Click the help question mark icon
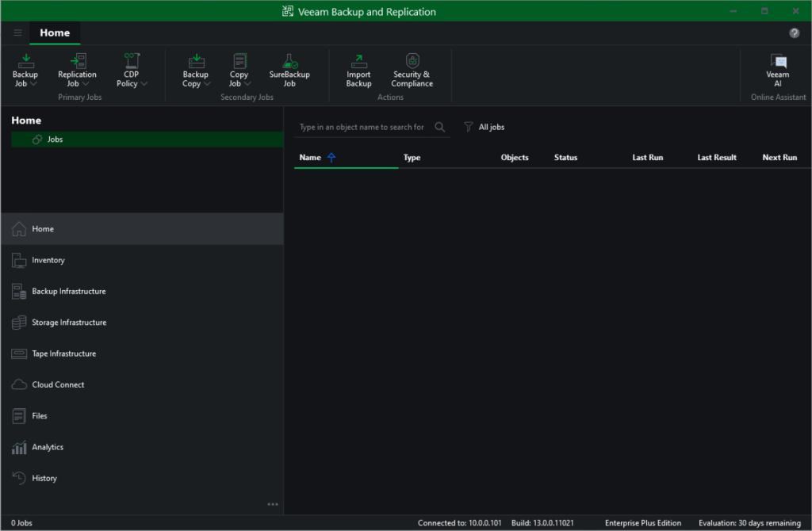 point(795,32)
